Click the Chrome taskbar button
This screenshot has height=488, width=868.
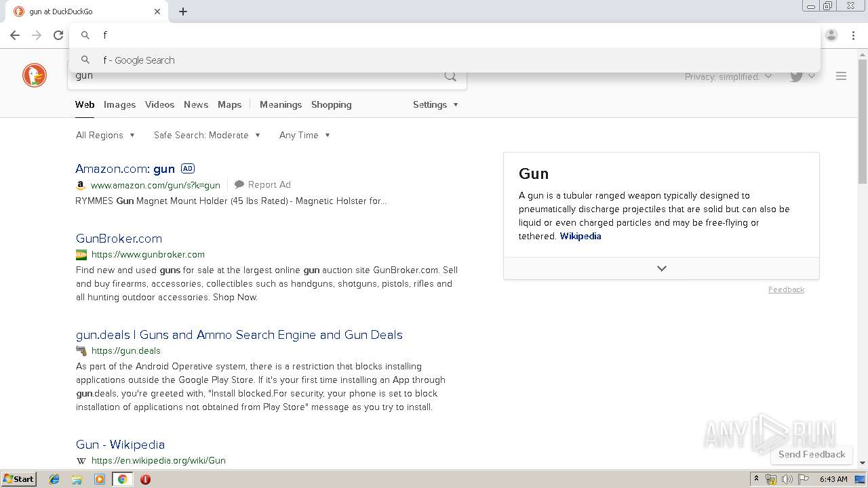click(122, 479)
